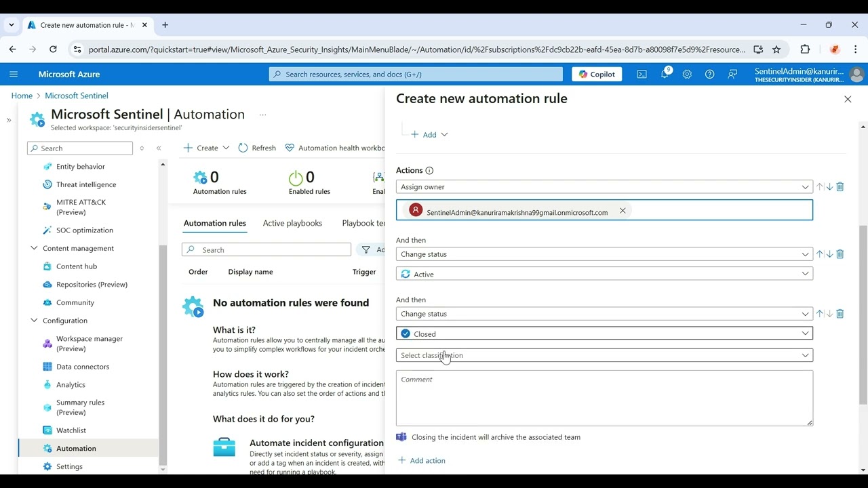This screenshot has height=488, width=868.
Task: Delete the second Change status action
Action: [x=840, y=314]
